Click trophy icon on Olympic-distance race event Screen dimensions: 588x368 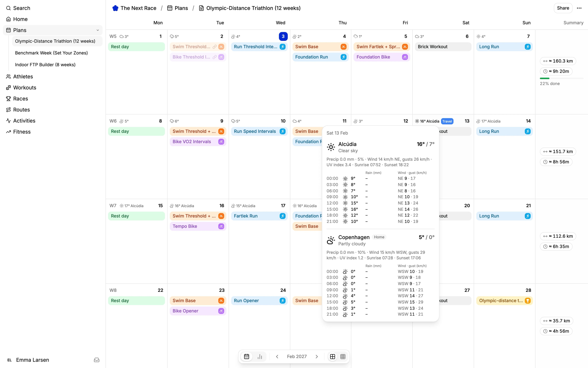coord(528,301)
